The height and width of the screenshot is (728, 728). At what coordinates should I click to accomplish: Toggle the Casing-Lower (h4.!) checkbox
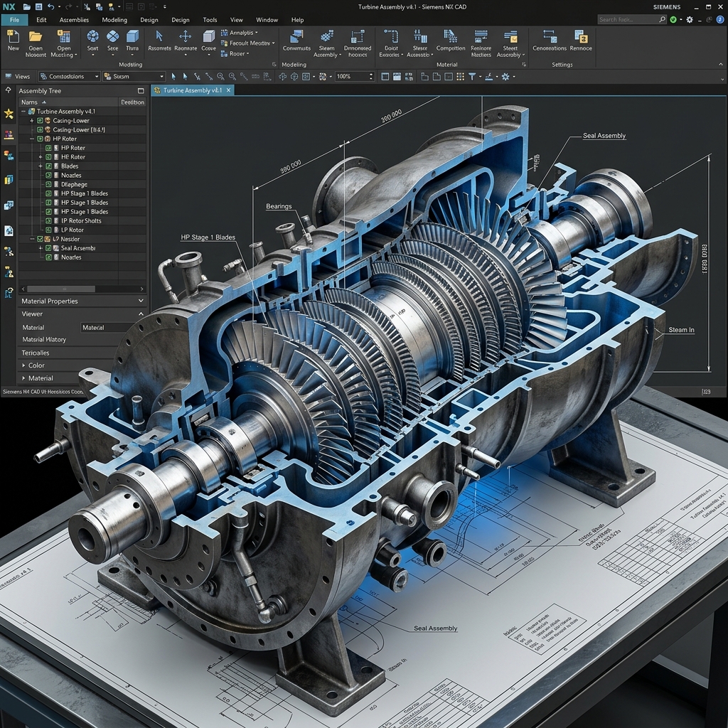point(40,129)
